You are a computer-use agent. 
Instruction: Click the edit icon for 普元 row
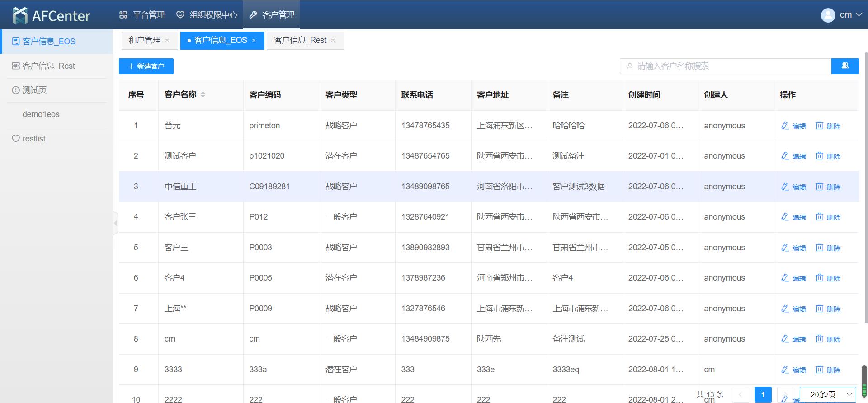(785, 126)
